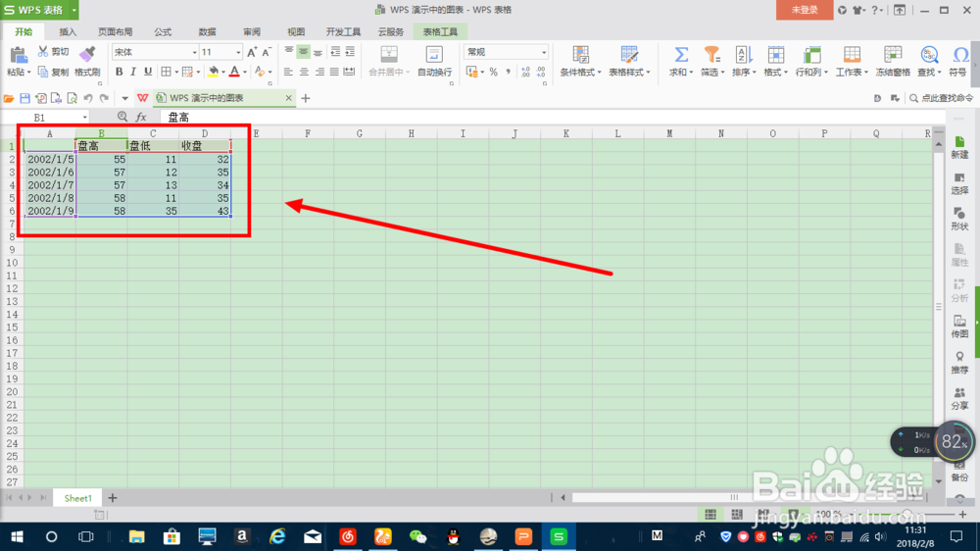Viewport: 980px width, 551px height.
Task: Click the top vertical align icon
Action: pyautogui.click(x=288, y=52)
